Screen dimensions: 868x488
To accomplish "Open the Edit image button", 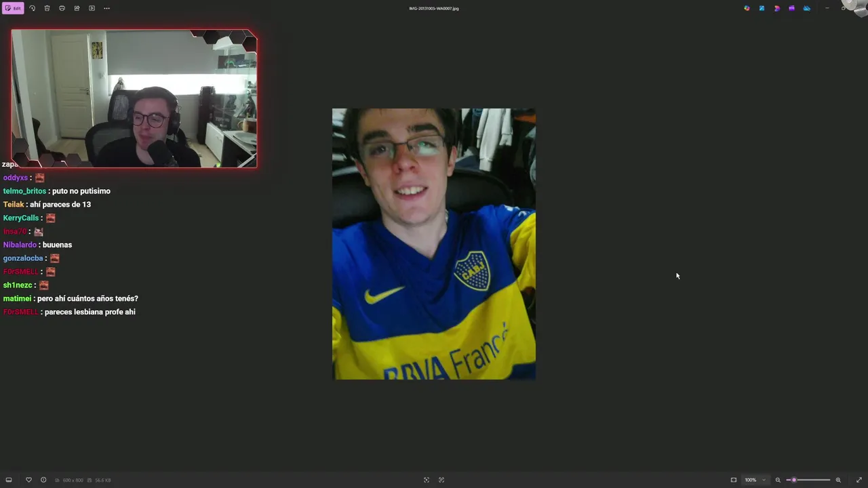I will point(13,8).
